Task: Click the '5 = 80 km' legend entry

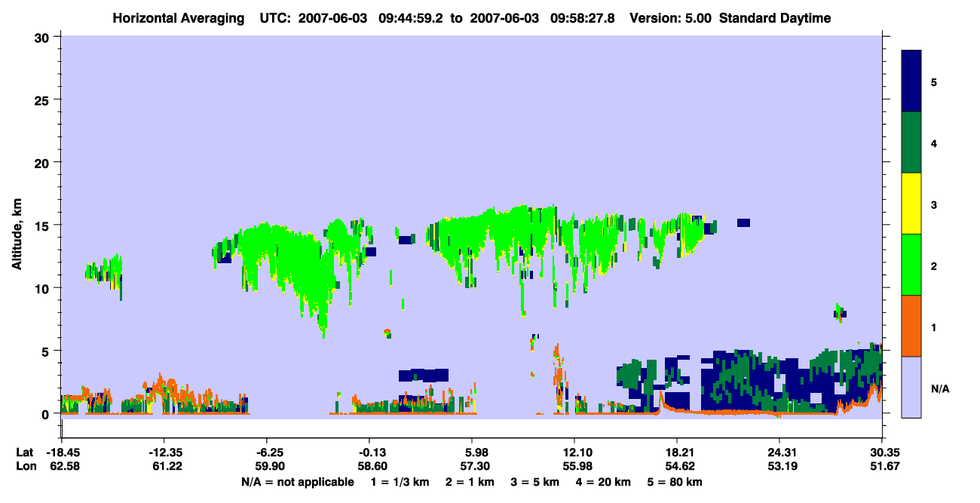Action: [x=676, y=481]
